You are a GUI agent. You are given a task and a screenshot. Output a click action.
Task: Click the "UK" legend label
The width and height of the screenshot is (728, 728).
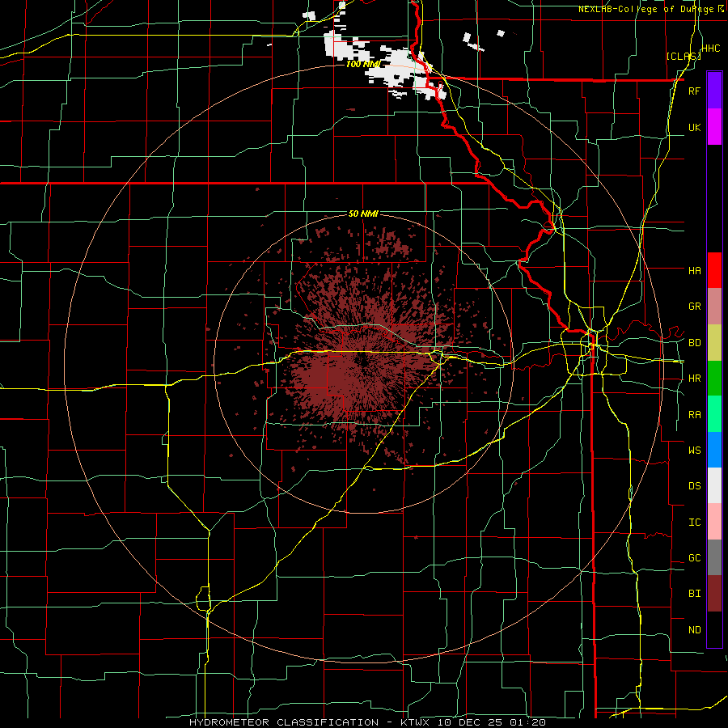click(694, 127)
